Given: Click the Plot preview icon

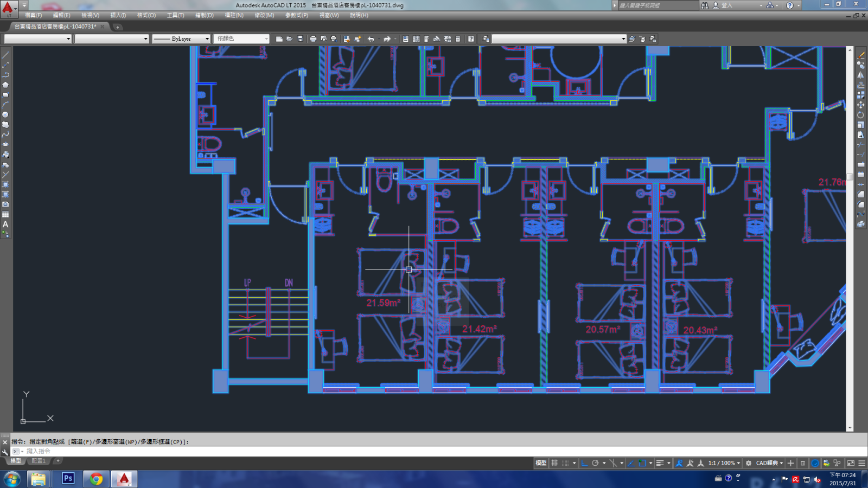Looking at the screenshot, I should 323,39.
